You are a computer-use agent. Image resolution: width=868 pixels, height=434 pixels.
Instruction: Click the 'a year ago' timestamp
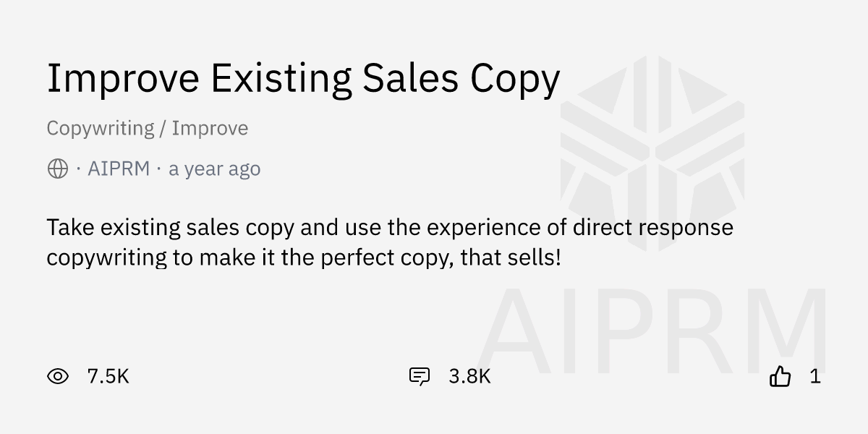pos(214,169)
